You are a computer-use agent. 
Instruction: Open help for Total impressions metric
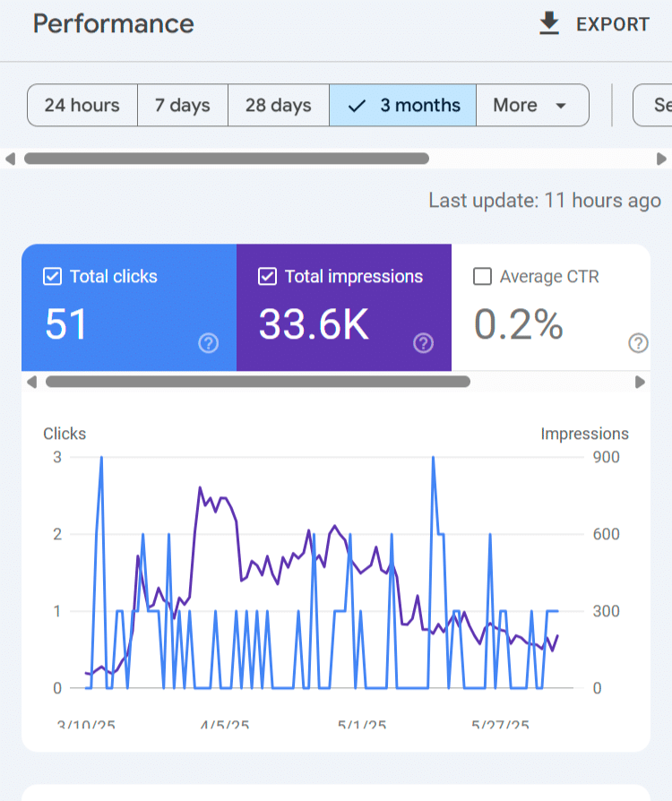pyautogui.click(x=424, y=343)
